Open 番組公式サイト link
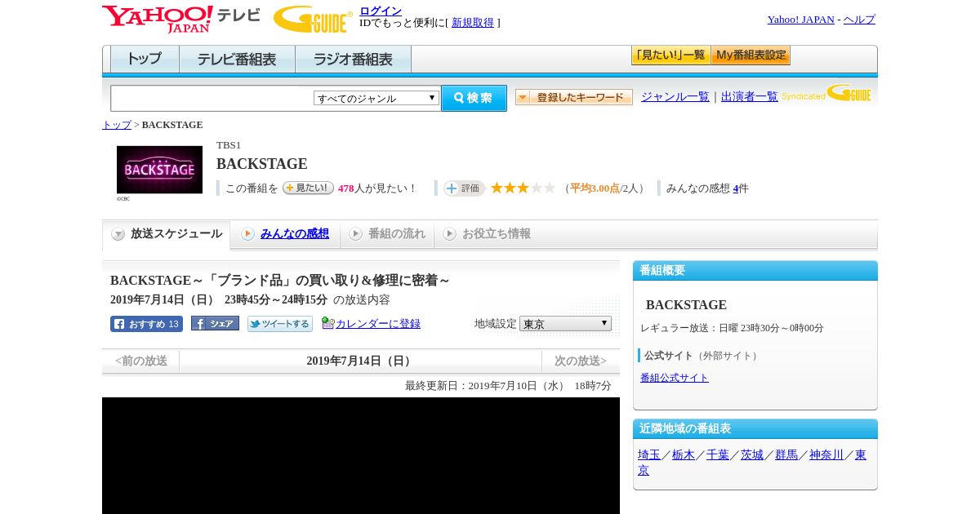 (675, 378)
